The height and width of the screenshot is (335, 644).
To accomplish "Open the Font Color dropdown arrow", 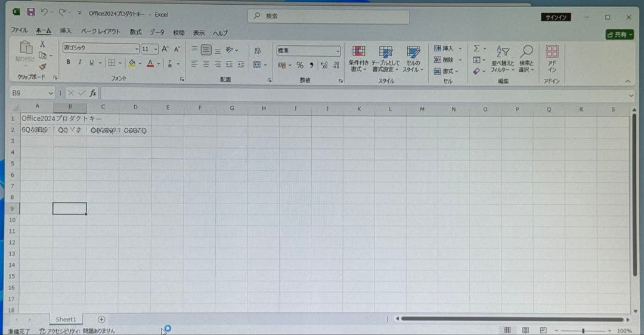I will [x=159, y=64].
